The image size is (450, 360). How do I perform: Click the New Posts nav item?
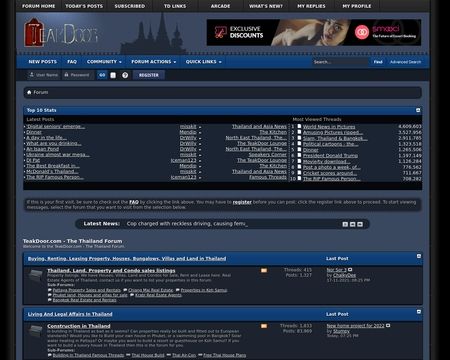(43, 62)
